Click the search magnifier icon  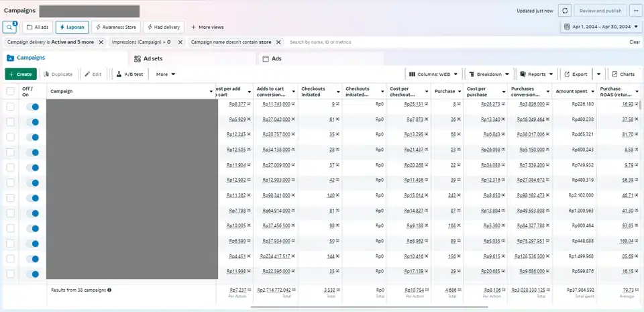[x=9, y=27]
